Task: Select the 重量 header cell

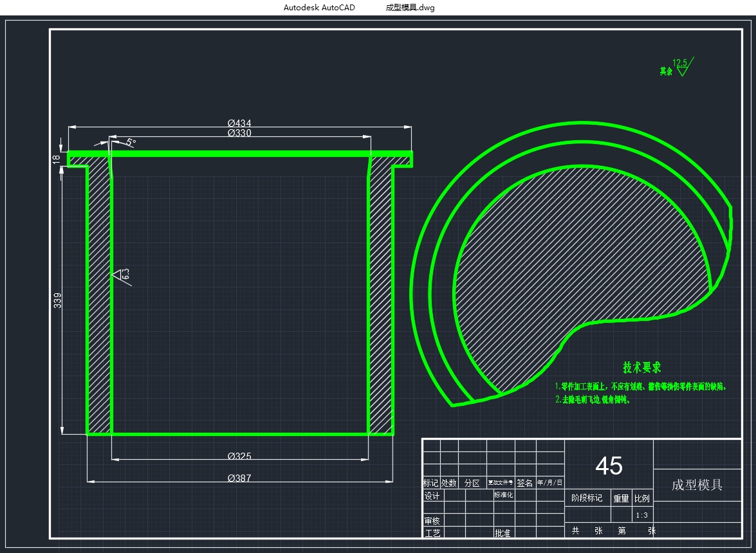Action: point(621,498)
